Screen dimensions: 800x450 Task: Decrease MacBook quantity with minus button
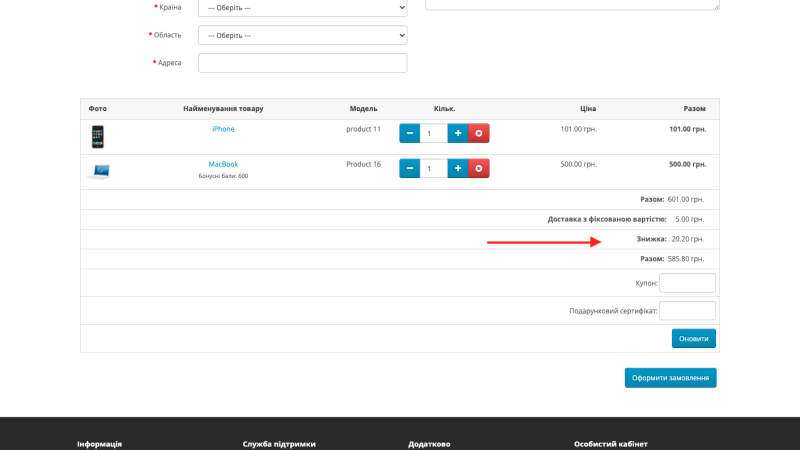coord(409,168)
